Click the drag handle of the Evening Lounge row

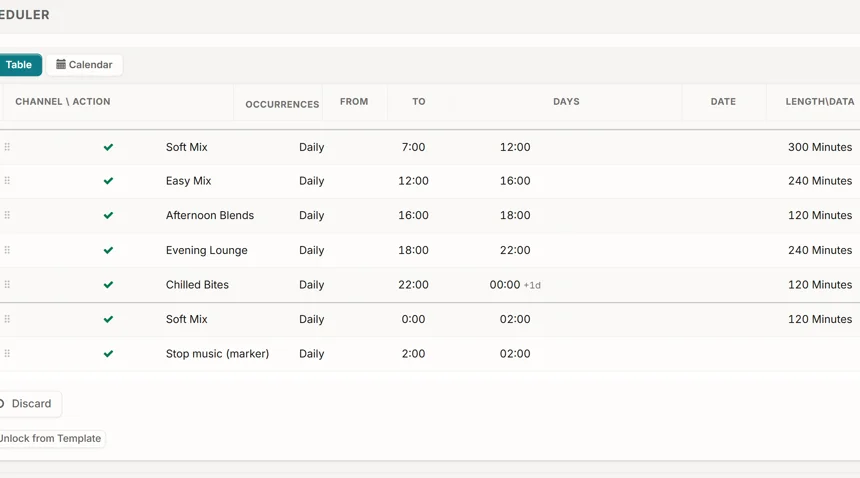pos(7,250)
